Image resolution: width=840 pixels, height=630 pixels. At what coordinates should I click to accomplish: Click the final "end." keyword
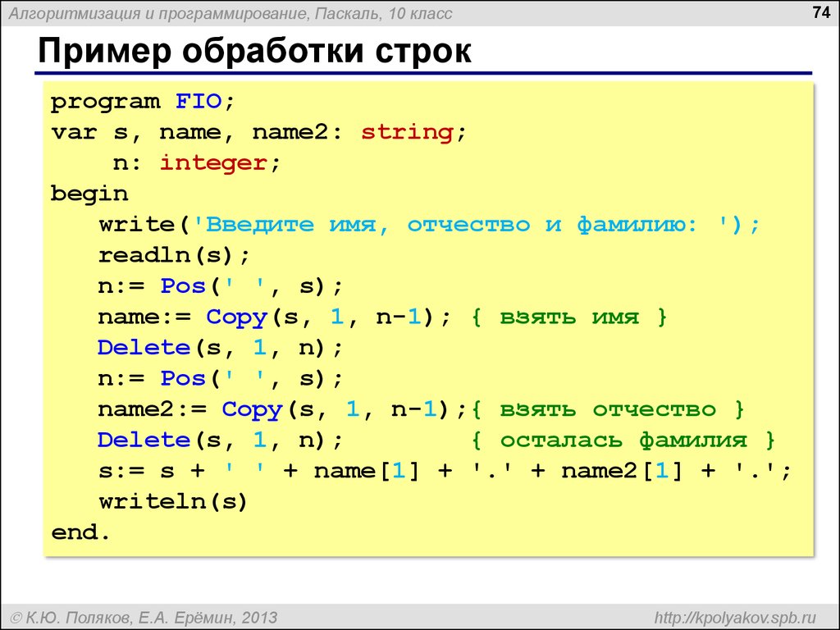point(80,532)
